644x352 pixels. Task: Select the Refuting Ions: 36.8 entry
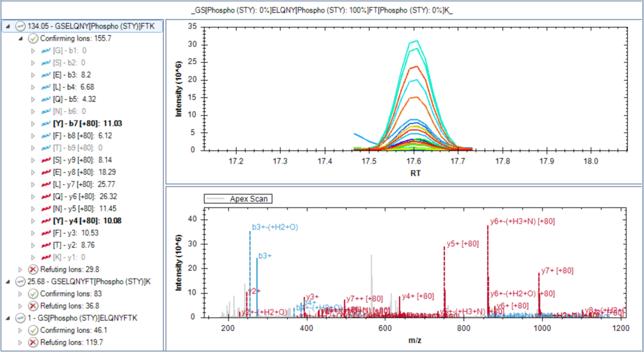[x=70, y=306]
